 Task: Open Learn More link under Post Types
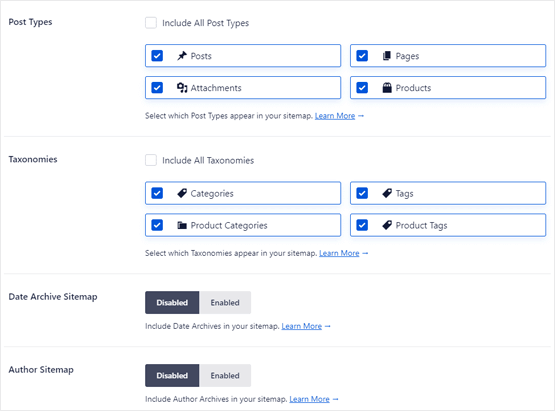click(x=335, y=116)
